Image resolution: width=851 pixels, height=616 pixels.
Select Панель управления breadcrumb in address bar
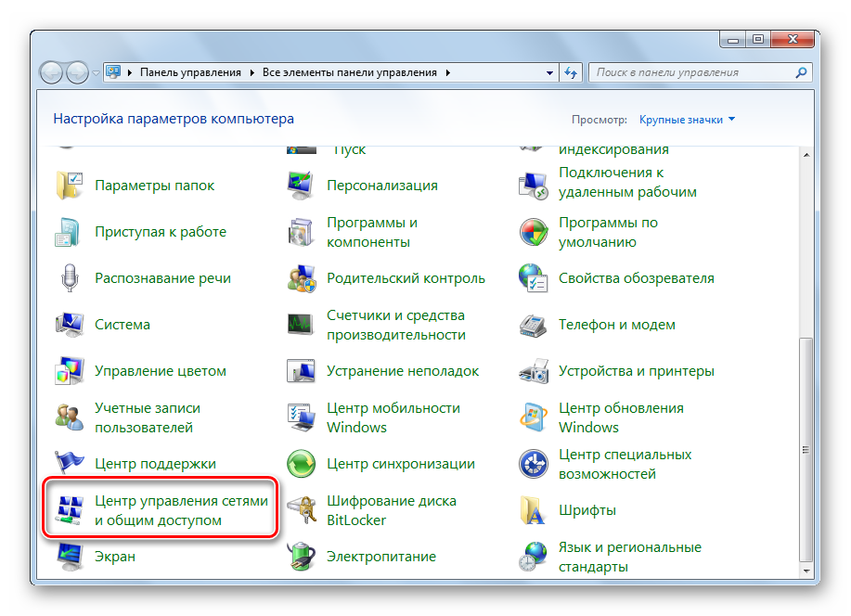[189, 72]
